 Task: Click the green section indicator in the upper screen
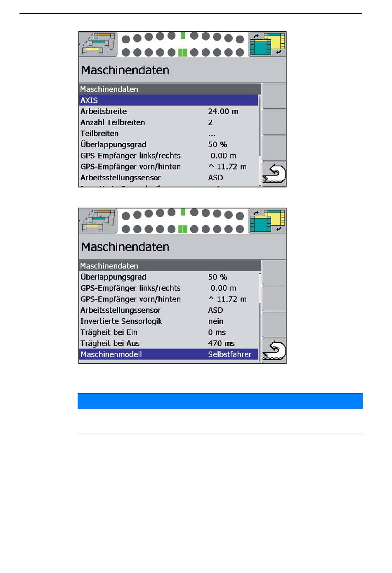point(182,52)
